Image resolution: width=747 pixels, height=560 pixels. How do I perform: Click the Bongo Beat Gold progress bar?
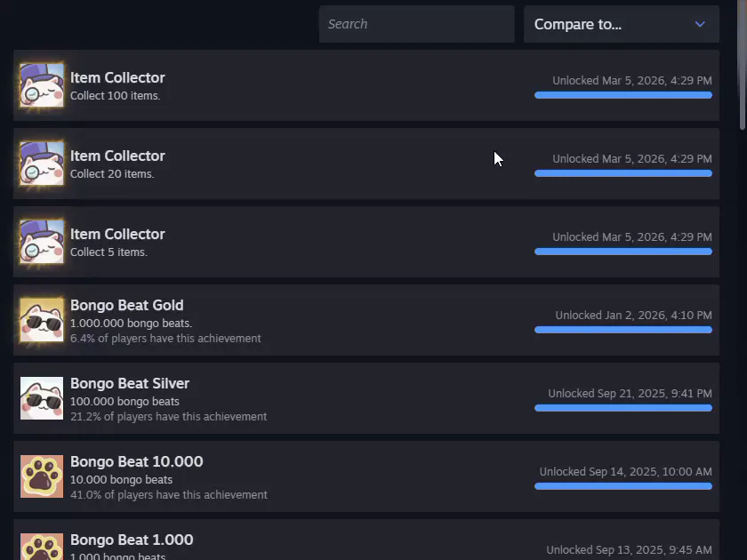pyautogui.click(x=622, y=330)
